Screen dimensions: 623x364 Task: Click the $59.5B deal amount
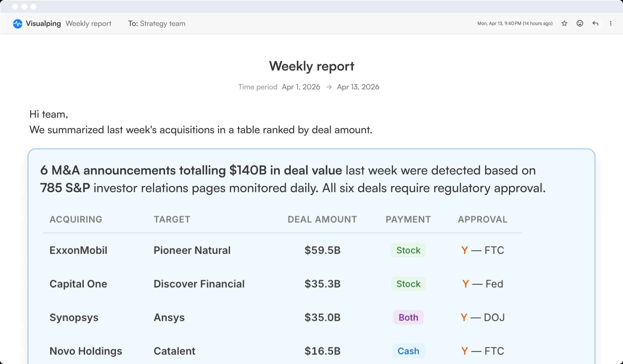point(322,250)
